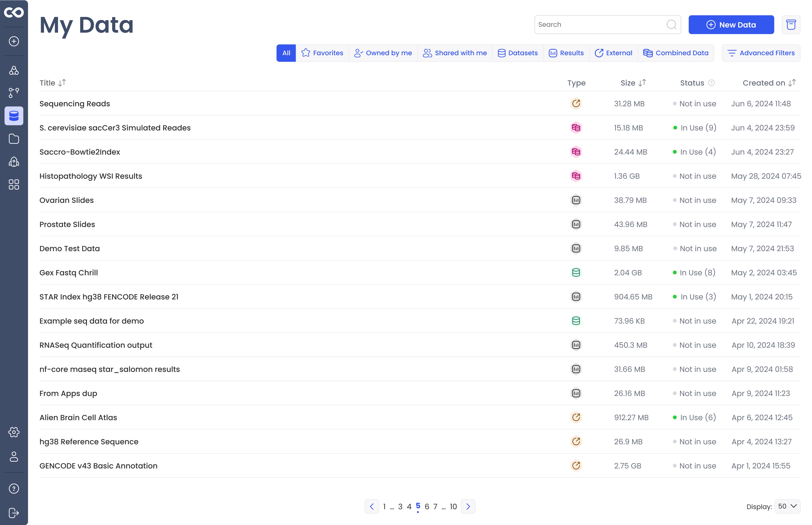This screenshot has width=812, height=525.
Task: Go to the next page arrow
Action: click(x=468, y=507)
